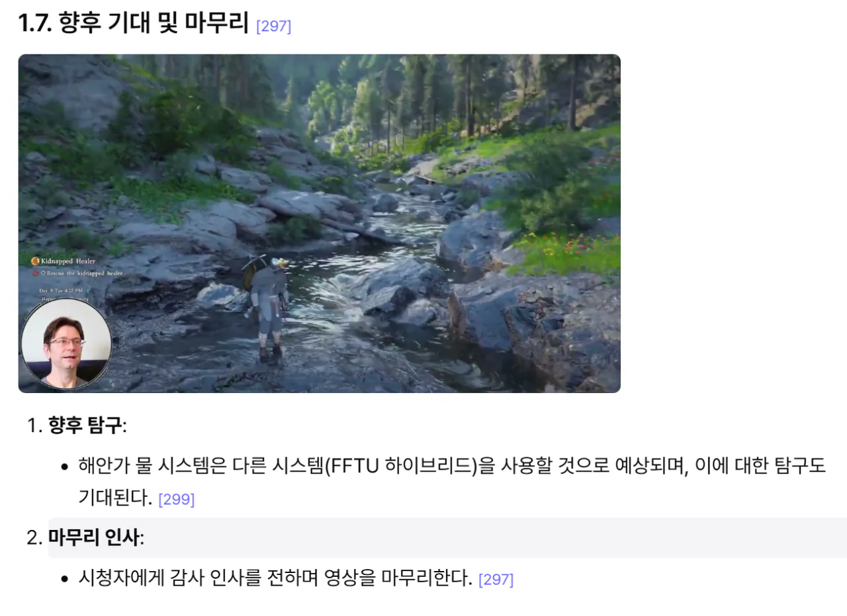This screenshot has height=616, width=847.
Task: Open the [297] link after closing remark
Action: (x=496, y=580)
